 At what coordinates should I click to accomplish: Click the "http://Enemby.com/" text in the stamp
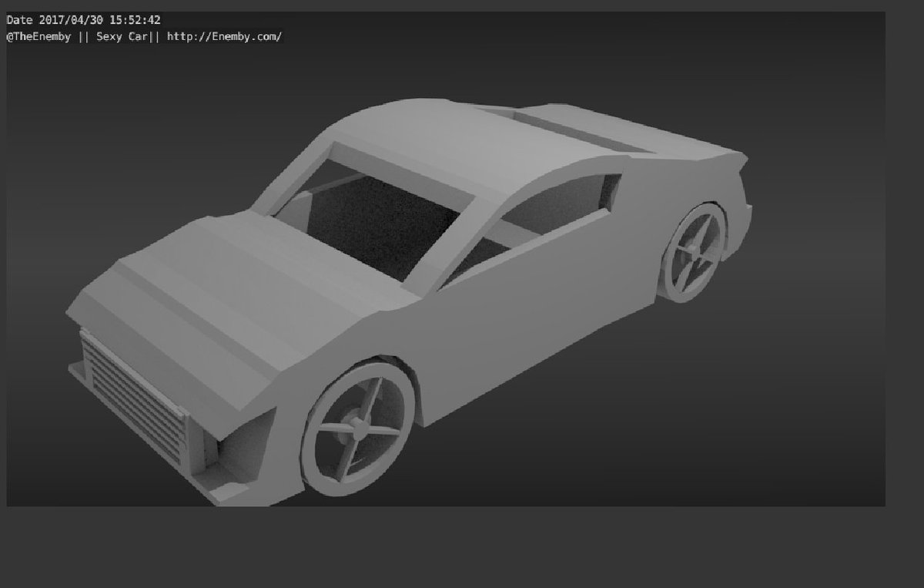(225, 36)
